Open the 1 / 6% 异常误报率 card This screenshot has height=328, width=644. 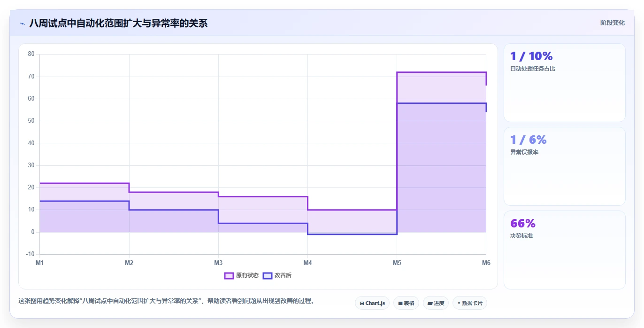click(x=565, y=166)
